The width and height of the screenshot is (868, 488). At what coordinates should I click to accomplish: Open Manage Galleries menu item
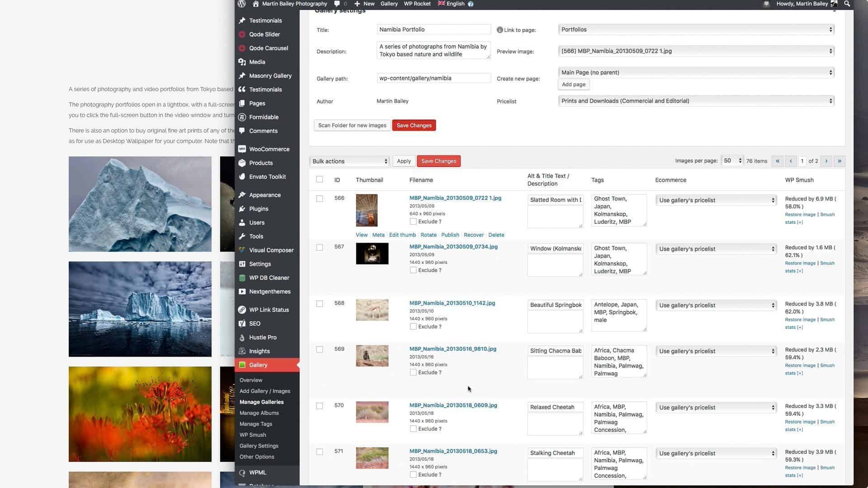click(261, 402)
